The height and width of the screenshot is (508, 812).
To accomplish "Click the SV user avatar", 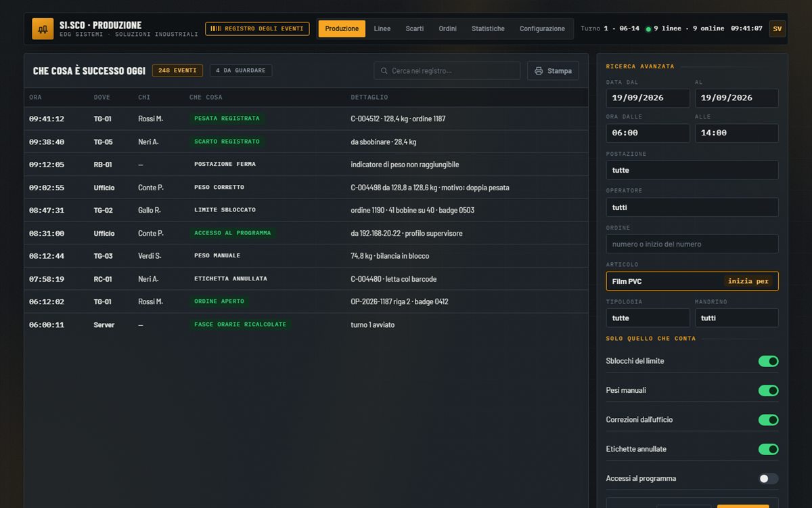I will pyautogui.click(x=777, y=29).
